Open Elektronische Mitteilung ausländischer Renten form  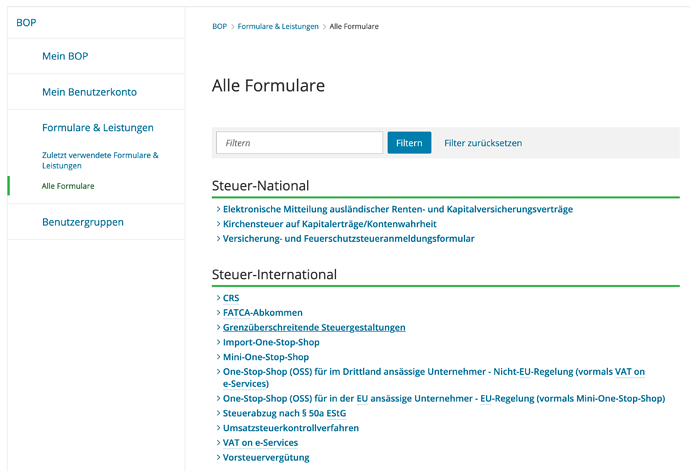point(397,209)
